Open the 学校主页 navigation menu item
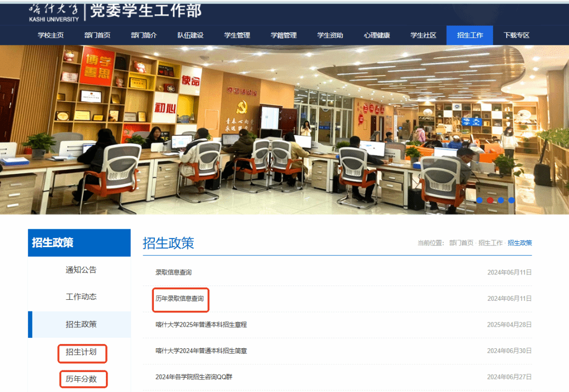 (x=51, y=35)
